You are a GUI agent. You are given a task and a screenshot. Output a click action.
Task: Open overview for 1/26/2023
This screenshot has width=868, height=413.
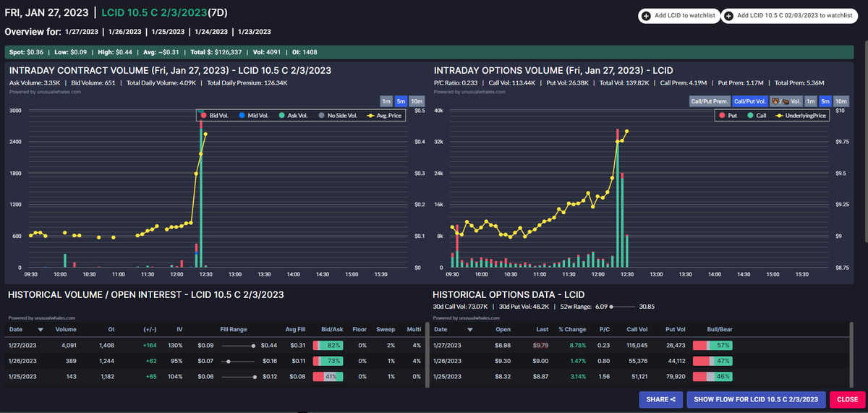pos(126,32)
